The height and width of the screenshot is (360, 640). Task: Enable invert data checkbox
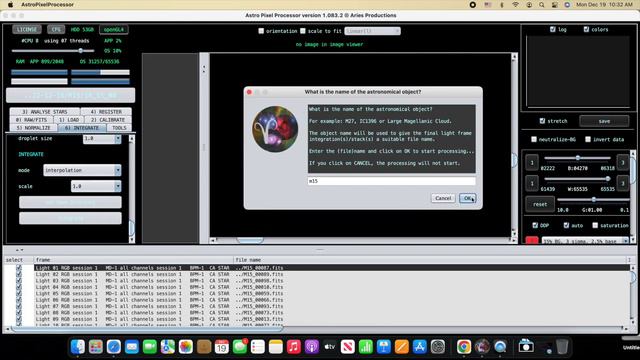tap(588, 139)
